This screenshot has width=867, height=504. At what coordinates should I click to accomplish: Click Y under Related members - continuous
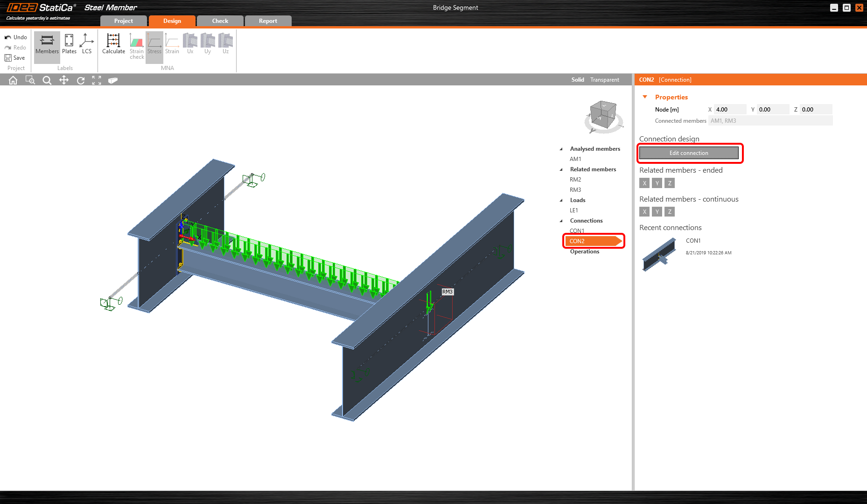657,212
